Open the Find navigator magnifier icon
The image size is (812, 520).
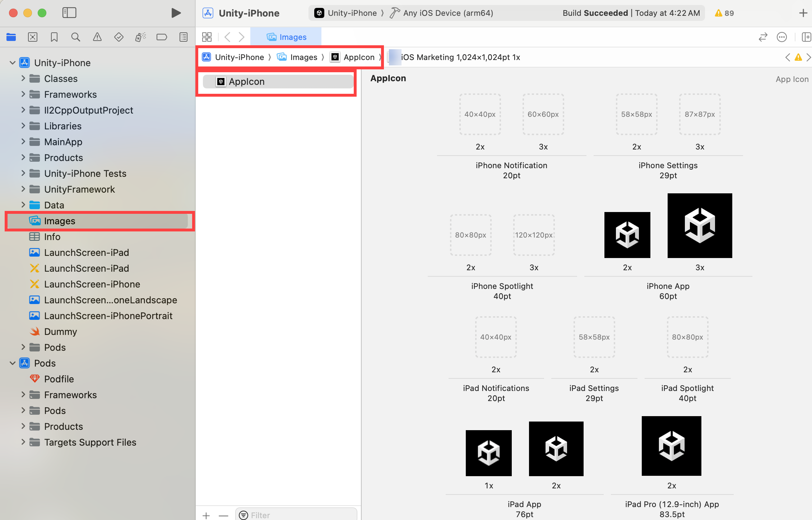tap(75, 37)
